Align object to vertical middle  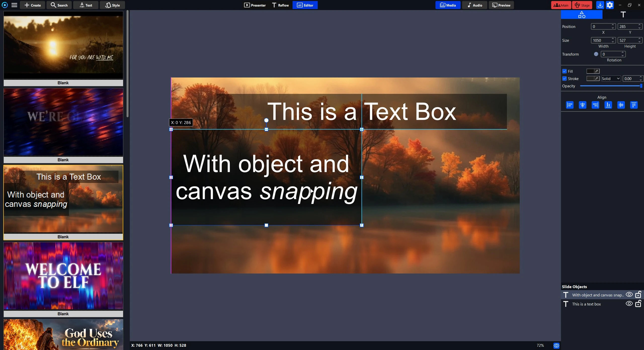(621, 105)
